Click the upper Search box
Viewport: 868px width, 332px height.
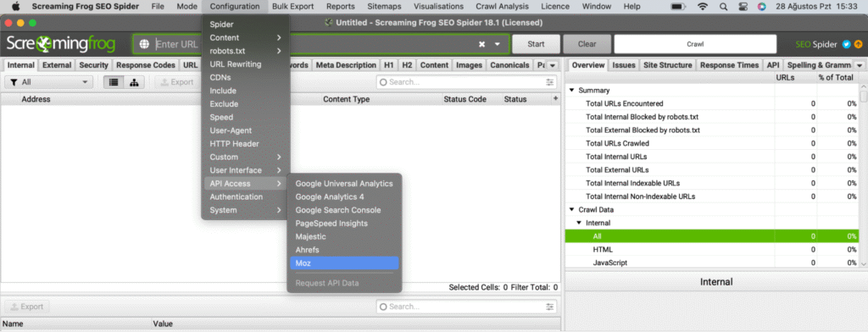467,82
